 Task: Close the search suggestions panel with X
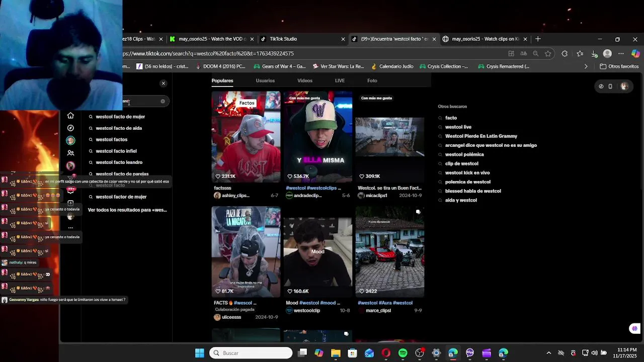(x=163, y=83)
